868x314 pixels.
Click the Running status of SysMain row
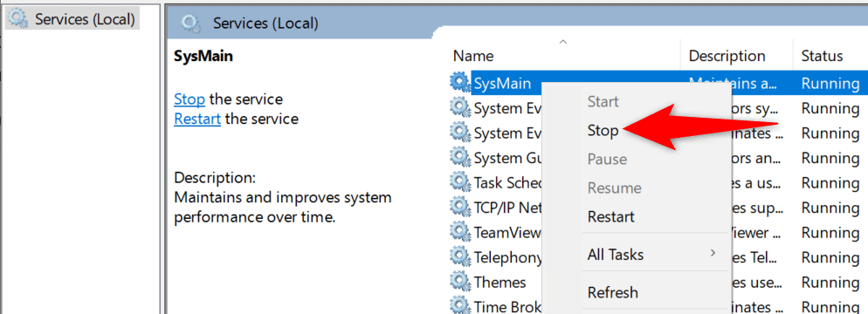830,84
